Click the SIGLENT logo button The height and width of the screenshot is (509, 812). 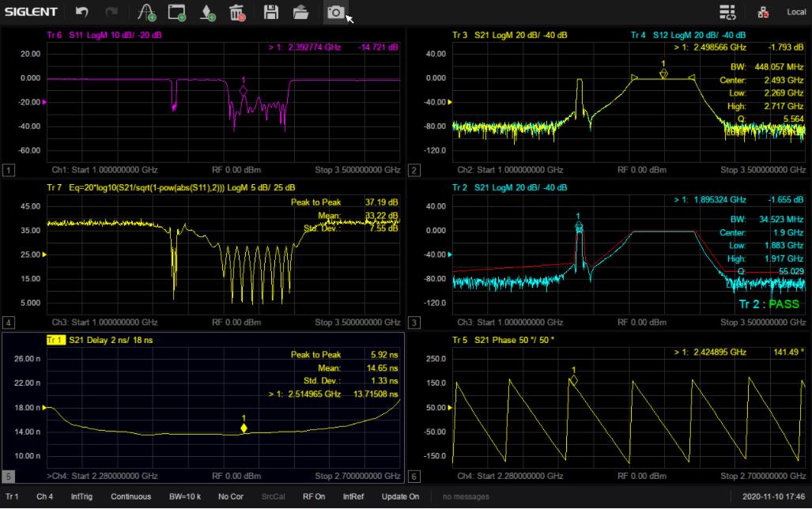click(x=31, y=12)
